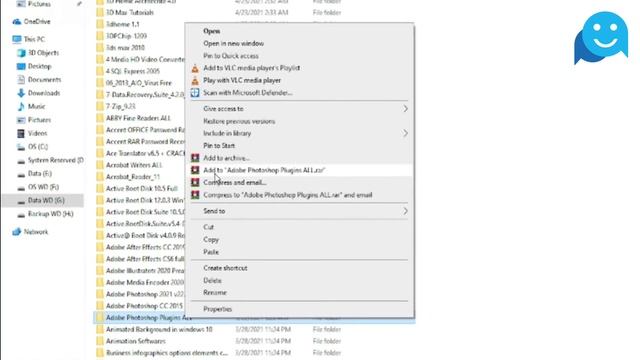Select Restore previous versions
Screen dimensions: 640x360
pos(239,121)
